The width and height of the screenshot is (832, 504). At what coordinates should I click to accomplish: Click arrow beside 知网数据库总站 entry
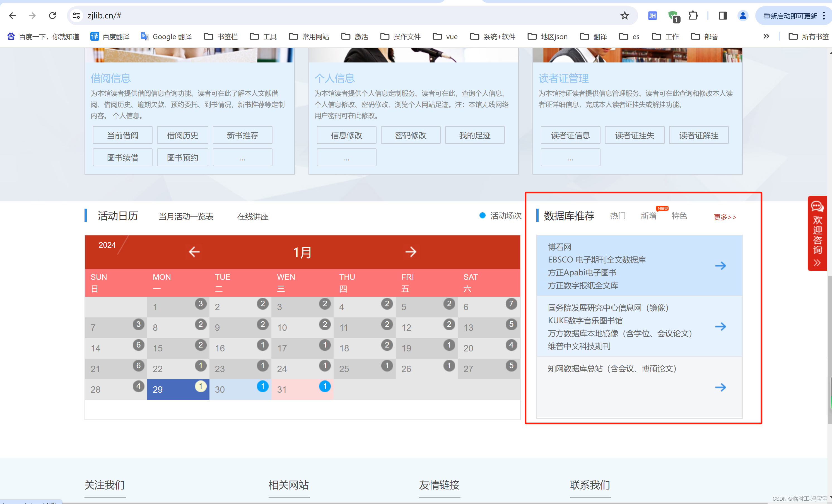[720, 387]
